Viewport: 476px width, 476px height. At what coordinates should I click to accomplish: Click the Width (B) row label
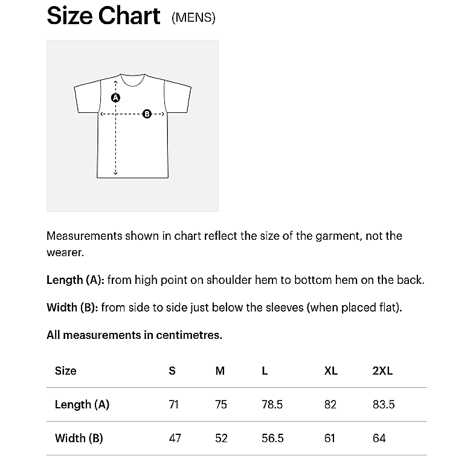79,438
